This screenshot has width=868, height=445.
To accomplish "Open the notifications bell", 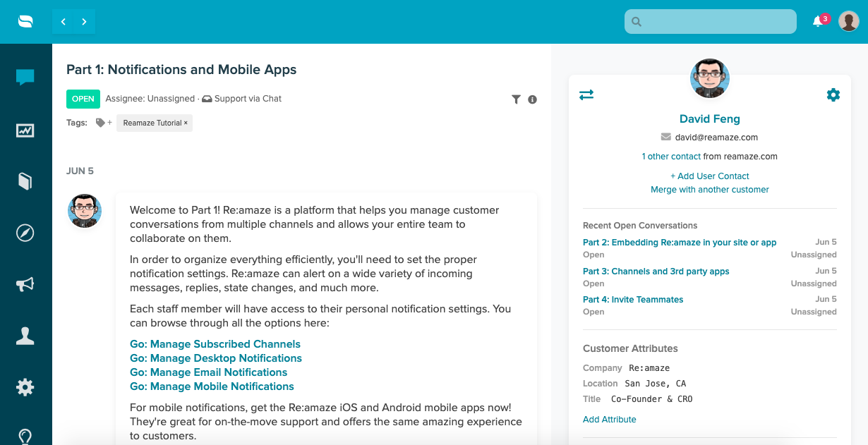I will [818, 21].
